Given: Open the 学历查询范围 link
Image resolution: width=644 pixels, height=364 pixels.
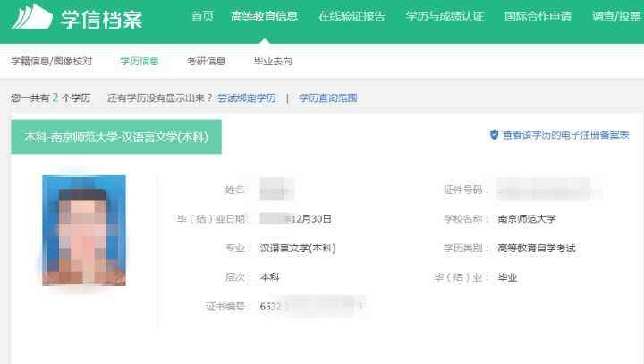Looking at the screenshot, I should [328, 98].
